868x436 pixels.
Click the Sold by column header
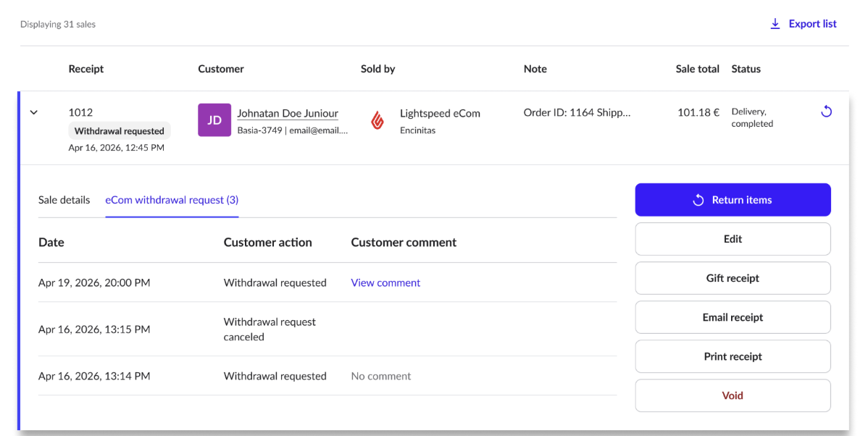pos(378,69)
